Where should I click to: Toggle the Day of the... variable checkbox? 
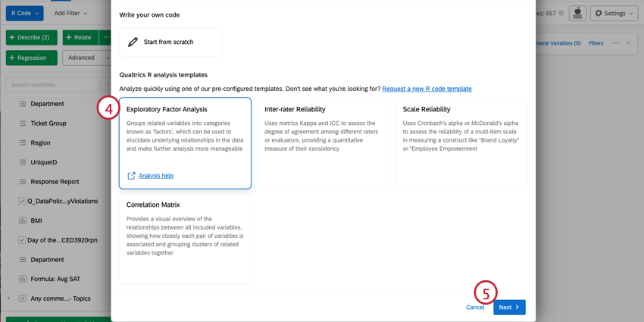(x=22, y=240)
